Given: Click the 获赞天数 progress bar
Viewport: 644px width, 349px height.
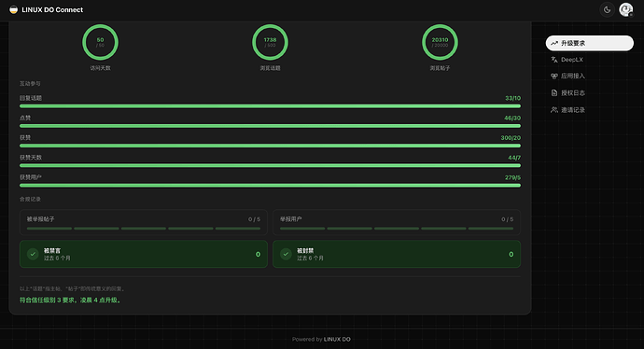Looking at the screenshot, I should pyautogui.click(x=270, y=165).
